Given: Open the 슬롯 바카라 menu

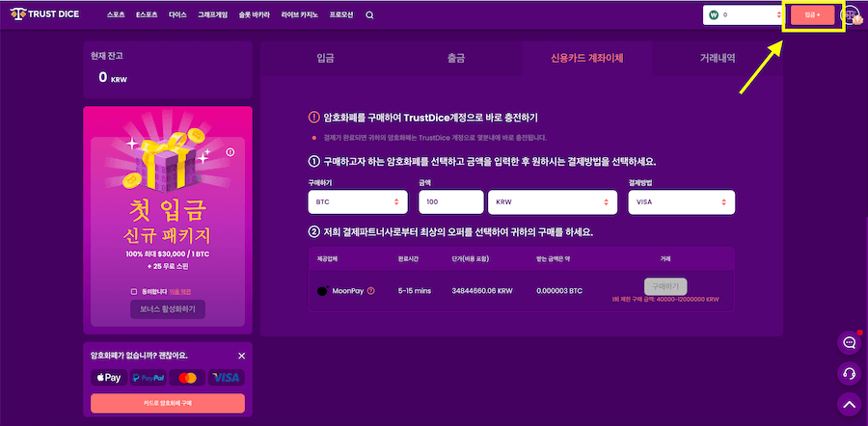Looking at the screenshot, I should pyautogui.click(x=255, y=15).
